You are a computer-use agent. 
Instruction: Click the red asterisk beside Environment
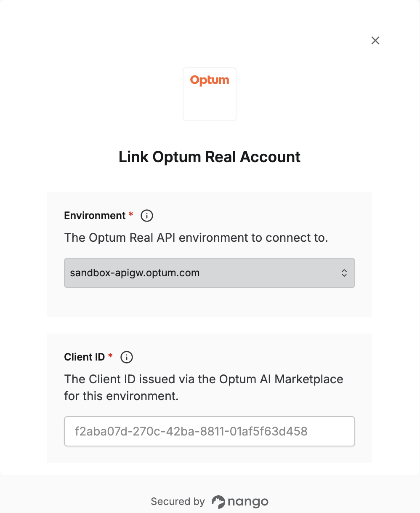131,215
